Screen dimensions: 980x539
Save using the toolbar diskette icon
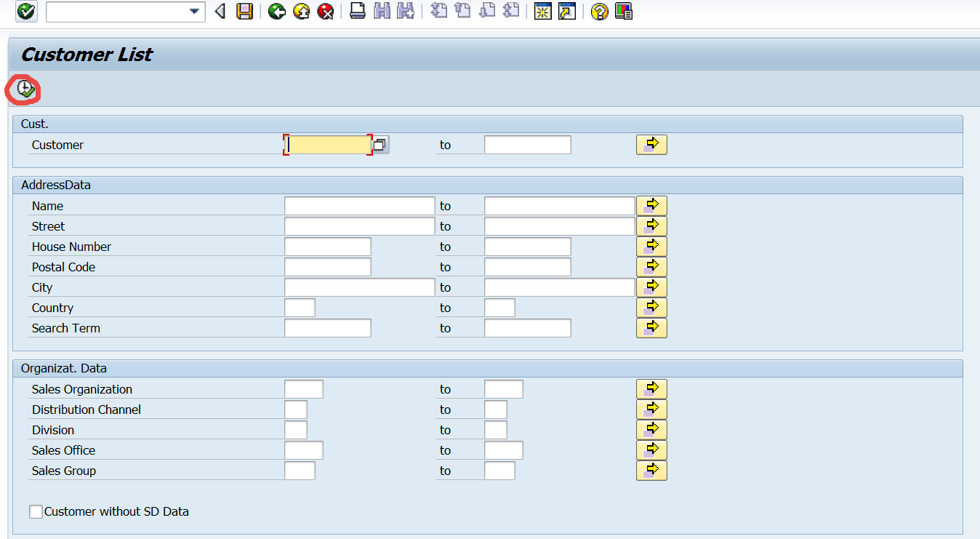(245, 12)
